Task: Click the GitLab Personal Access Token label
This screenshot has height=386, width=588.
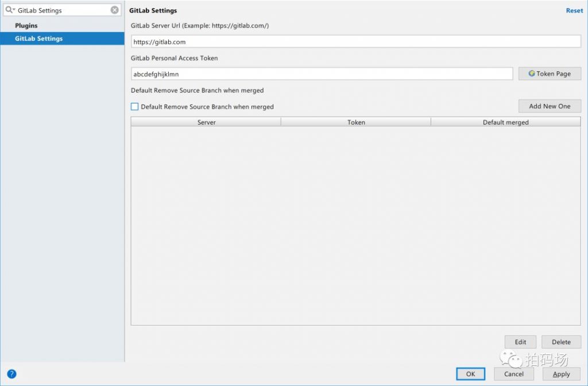Action: pyautogui.click(x=175, y=58)
